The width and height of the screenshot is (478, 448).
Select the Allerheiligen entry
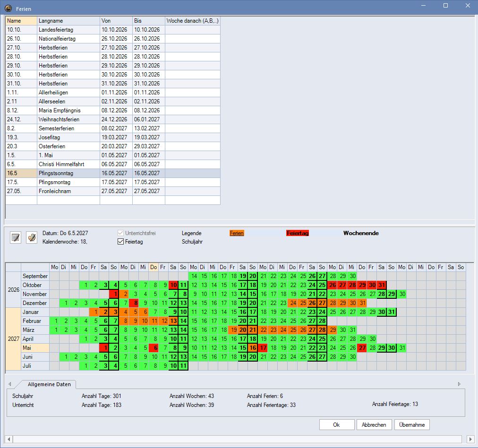coord(113,93)
